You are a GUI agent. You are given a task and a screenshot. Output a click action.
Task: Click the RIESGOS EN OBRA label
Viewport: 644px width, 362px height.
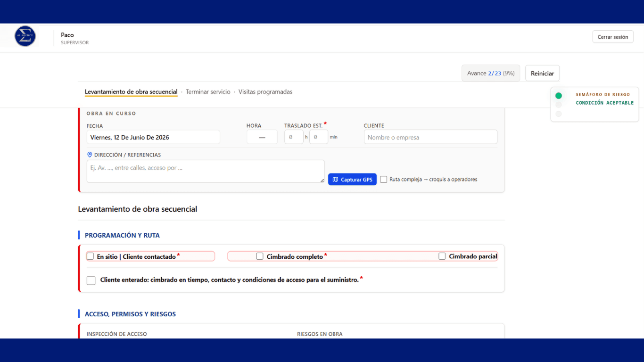coord(320,334)
